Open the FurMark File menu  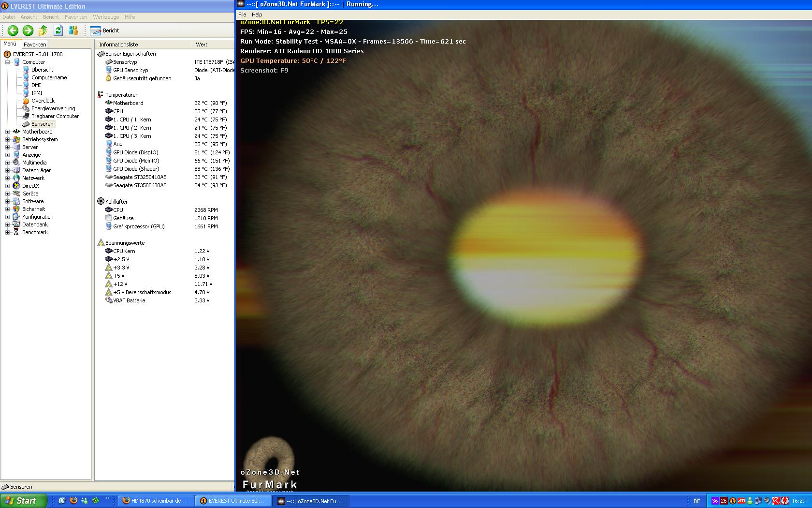(242, 15)
